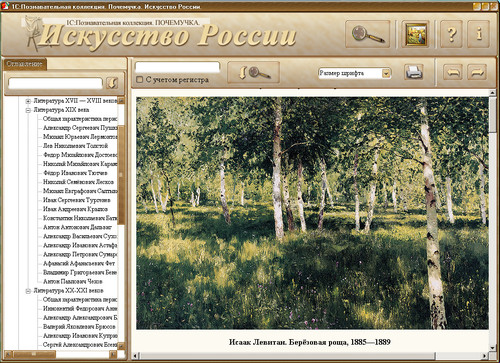
Task: Open 'Николай Семёнович Лесков' entry
Action: (78, 182)
